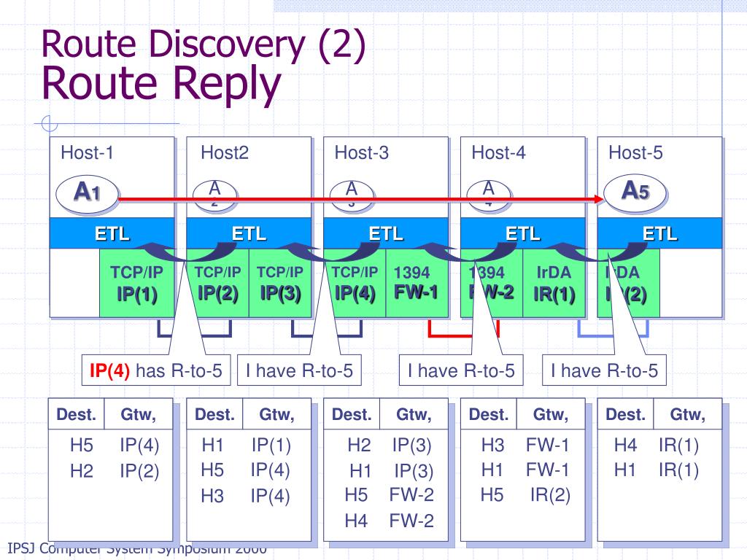This screenshot has width=747, height=560.
Task: Click the "IP(4) has R-to-5" callout
Action: pos(156,370)
